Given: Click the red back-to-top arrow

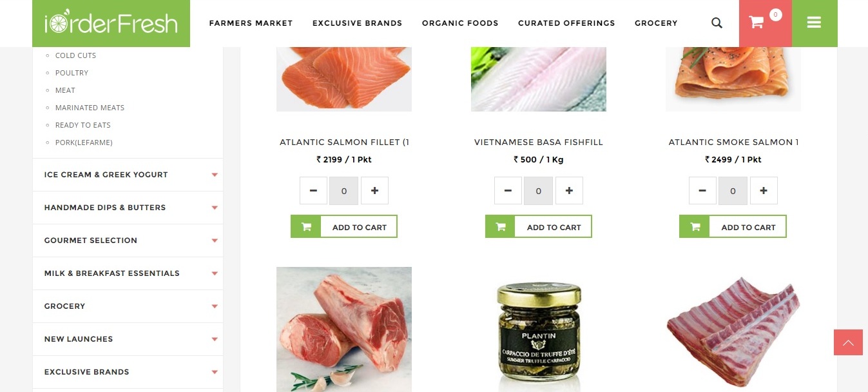Looking at the screenshot, I should click(x=848, y=342).
